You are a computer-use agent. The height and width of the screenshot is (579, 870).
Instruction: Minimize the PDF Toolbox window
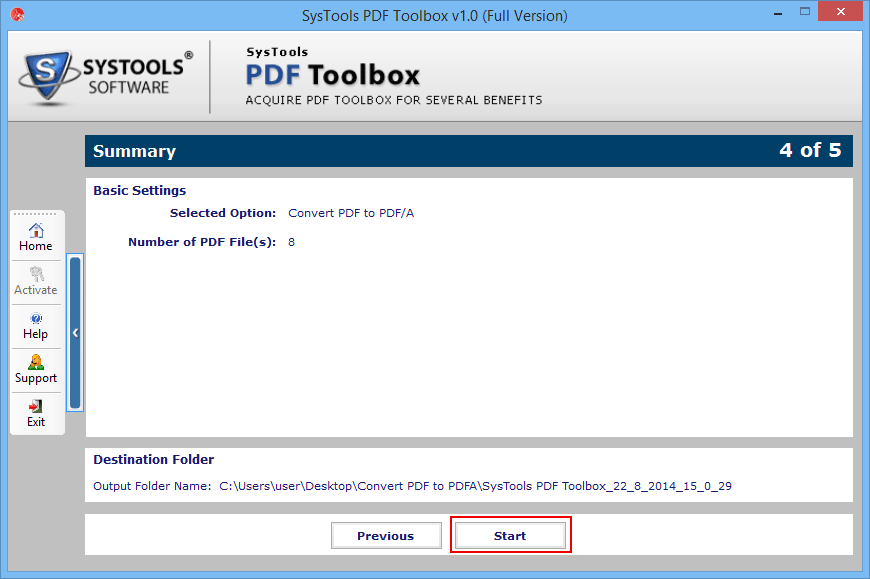pyautogui.click(x=778, y=12)
